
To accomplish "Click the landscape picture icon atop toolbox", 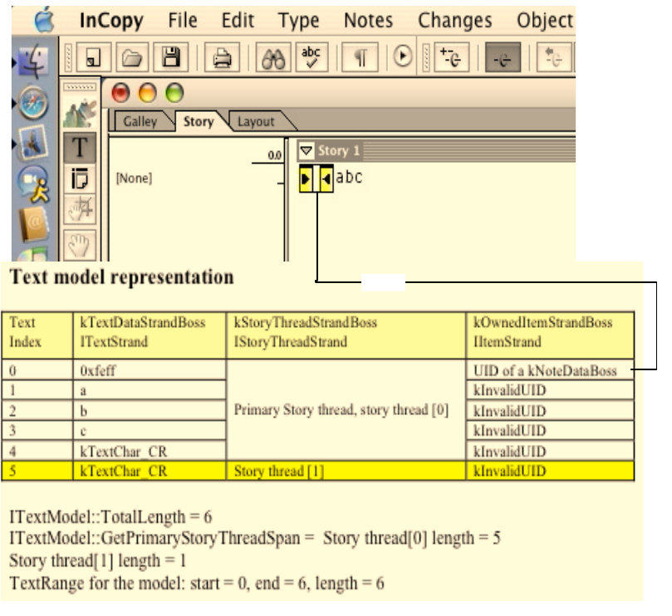I will click(x=80, y=113).
